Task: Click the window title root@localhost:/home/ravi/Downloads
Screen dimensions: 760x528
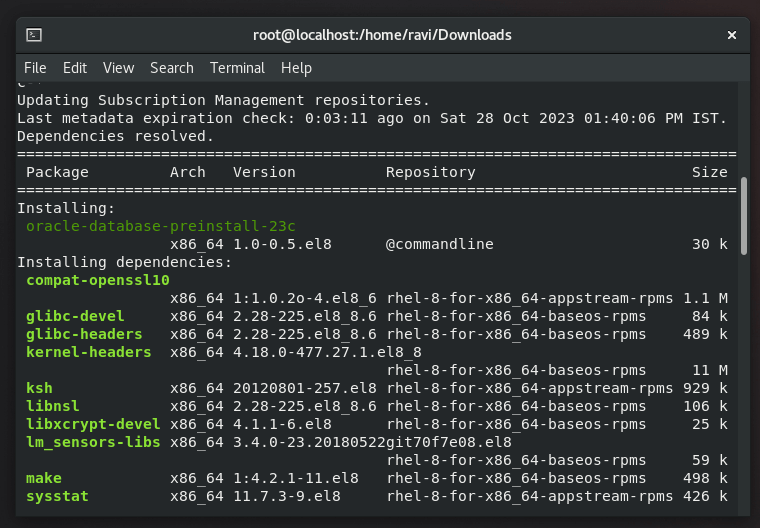Action: [382, 35]
